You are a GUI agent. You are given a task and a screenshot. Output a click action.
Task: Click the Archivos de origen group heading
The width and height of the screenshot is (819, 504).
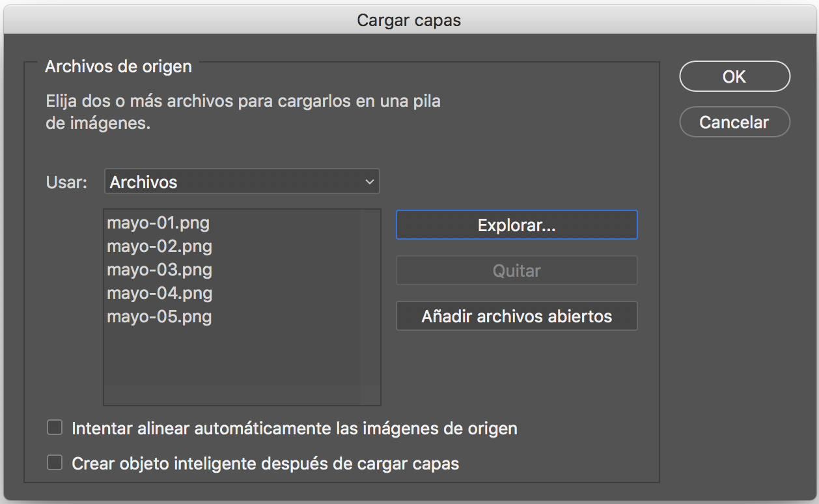(118, 66)
